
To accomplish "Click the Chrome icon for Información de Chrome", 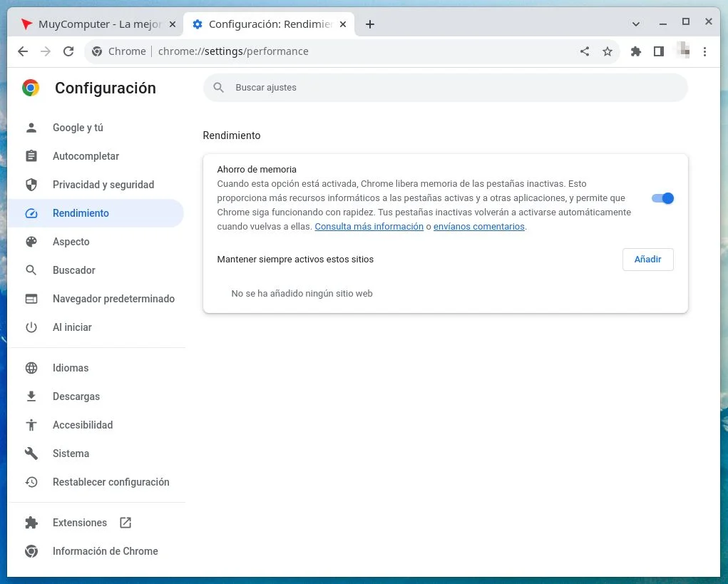I will (x=31, y=551).
